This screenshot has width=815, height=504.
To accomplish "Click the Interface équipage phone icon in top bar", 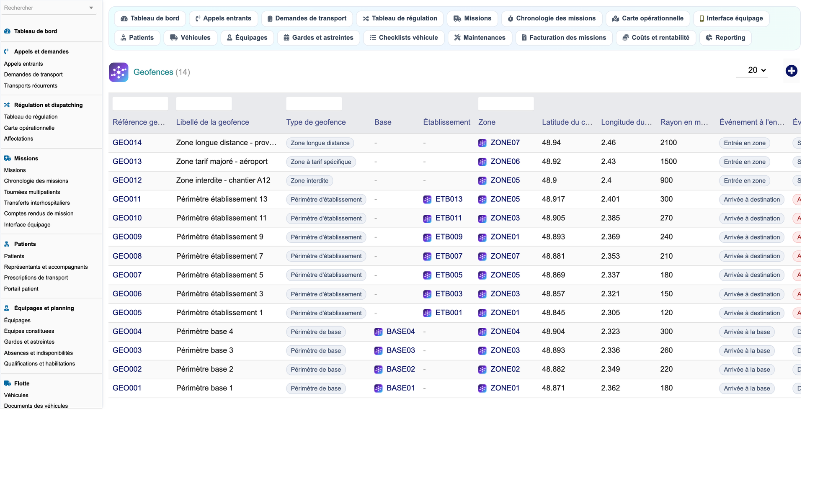I will [x=702, y=18].
